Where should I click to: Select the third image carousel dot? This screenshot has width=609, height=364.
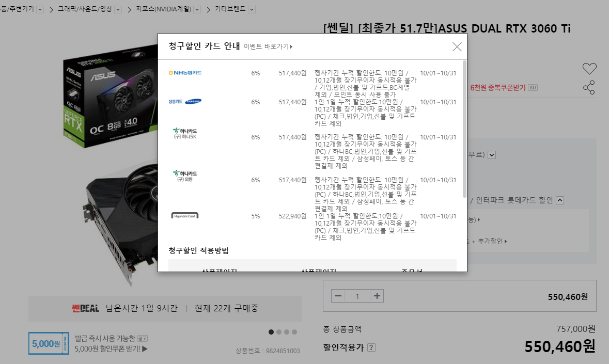pyautogui.click(x=287, y=332)
